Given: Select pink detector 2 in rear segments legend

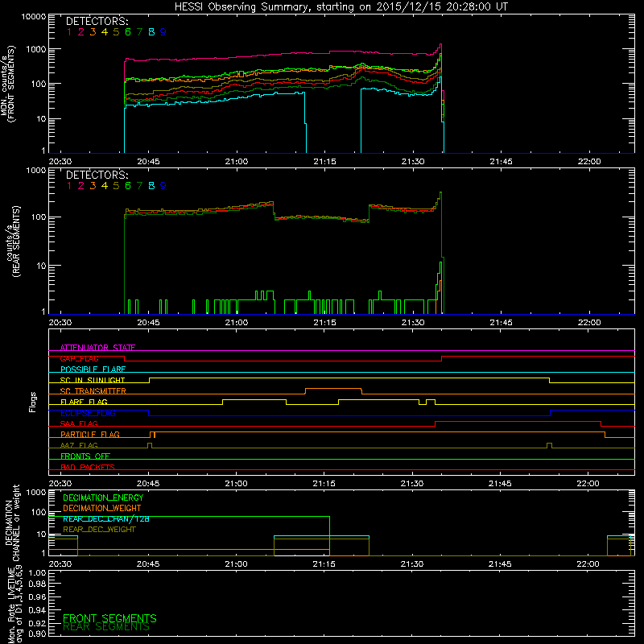Looking at the screenshot, I should pos(81,186).
